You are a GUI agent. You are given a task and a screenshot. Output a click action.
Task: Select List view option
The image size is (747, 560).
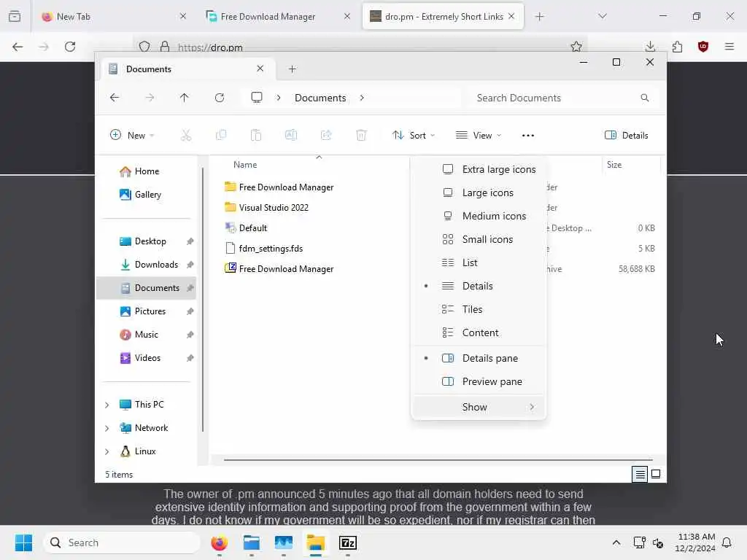[479, 262]
